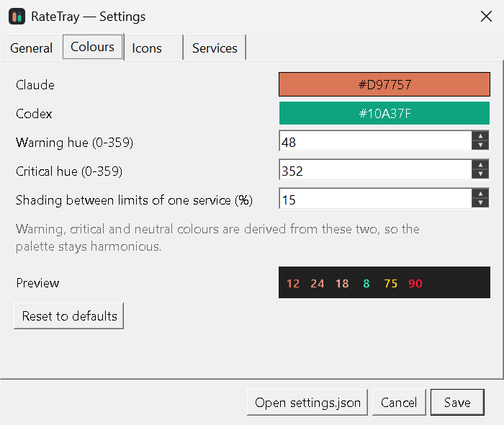Click preview value 12
The height and width of the screenshot is (425, 504).
(293, 284)
